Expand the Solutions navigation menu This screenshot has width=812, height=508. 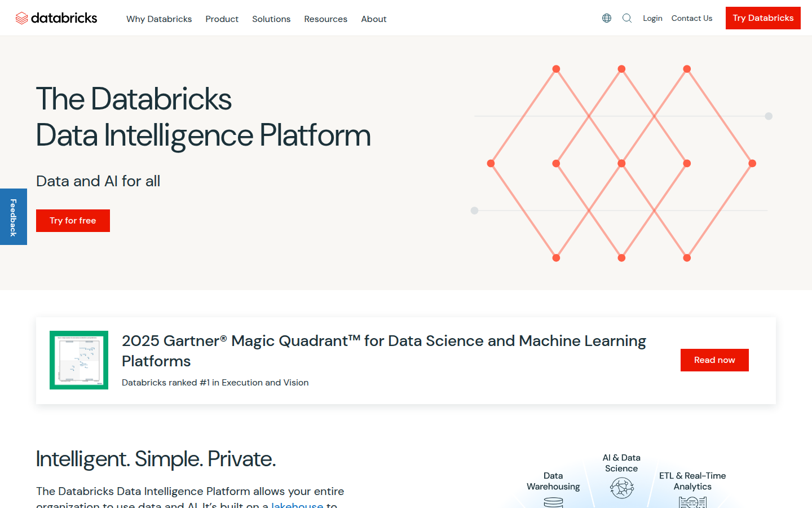tap(271, 19)
